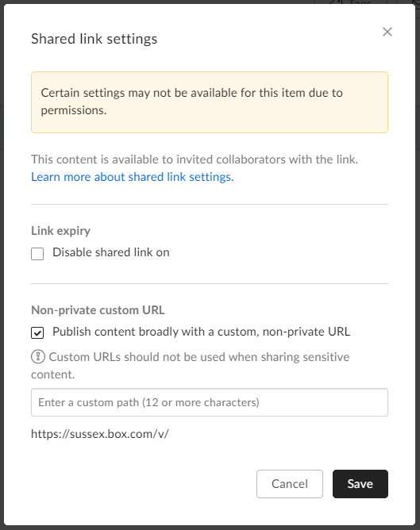Click the 'Disable shared link on' label
420x530 pixels.
tap(111, 252)
